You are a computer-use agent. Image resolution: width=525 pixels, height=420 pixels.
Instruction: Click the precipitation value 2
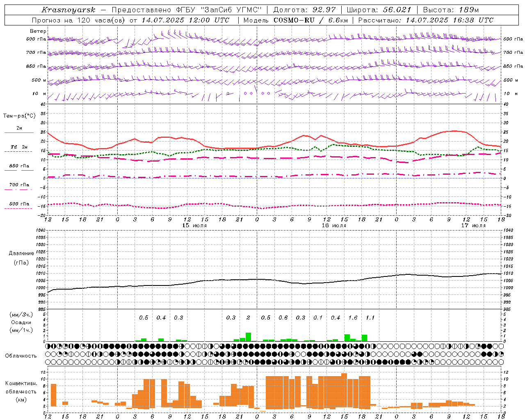coord(248,317)
